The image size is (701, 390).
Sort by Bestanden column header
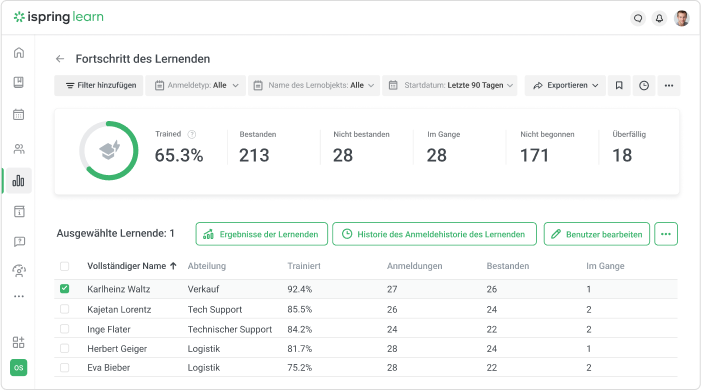pos(508,266)
